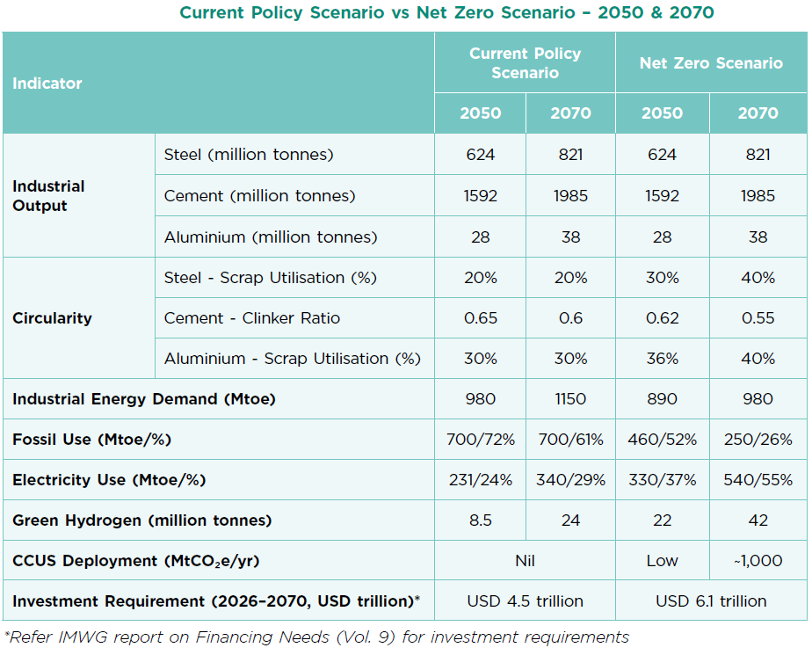Click the IMWG report footnote text

coord(316,637)
